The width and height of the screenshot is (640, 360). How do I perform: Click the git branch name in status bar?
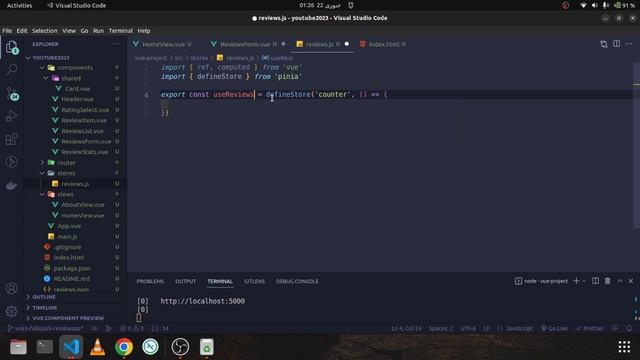(x=46, y=328)
